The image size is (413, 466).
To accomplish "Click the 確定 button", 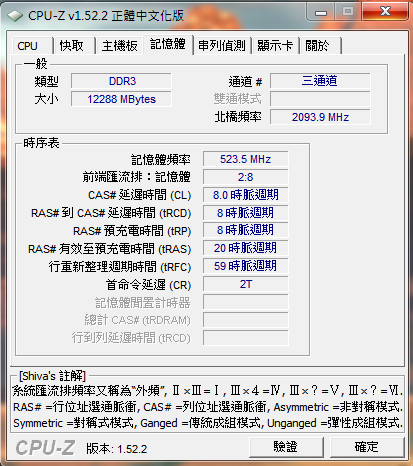I will pyautogui.click(x=367, y=447).
